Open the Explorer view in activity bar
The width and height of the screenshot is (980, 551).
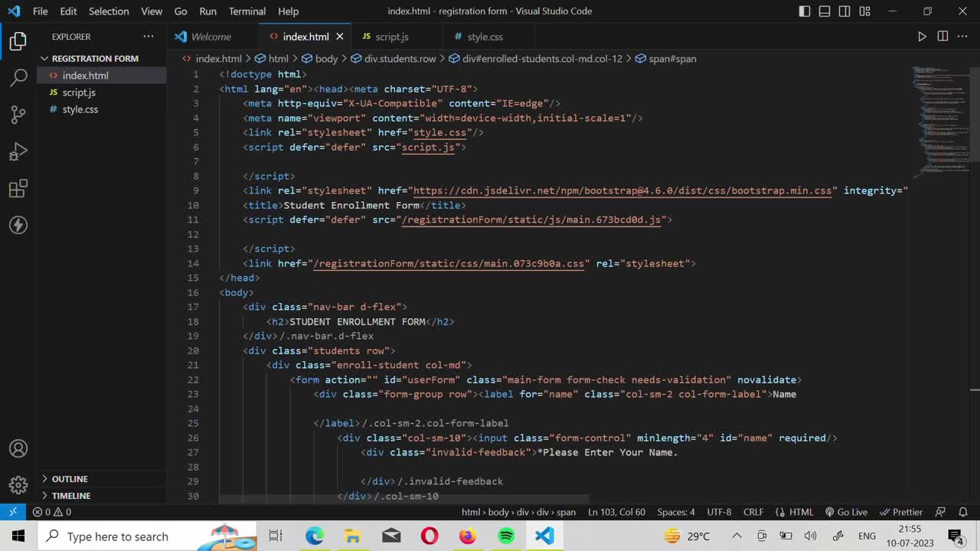[18, 41]
